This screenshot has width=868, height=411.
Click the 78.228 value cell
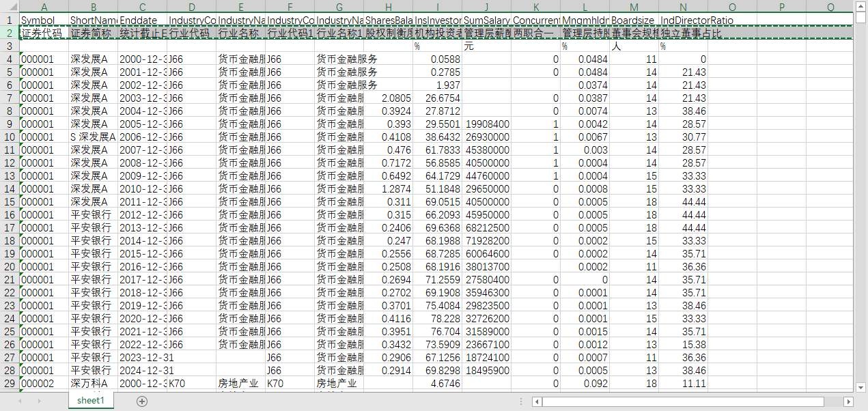(437, 319)
